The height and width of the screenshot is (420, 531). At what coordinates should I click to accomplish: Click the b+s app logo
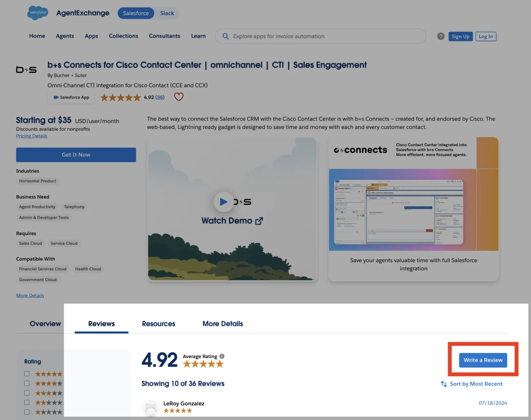[x=27, y=69]
